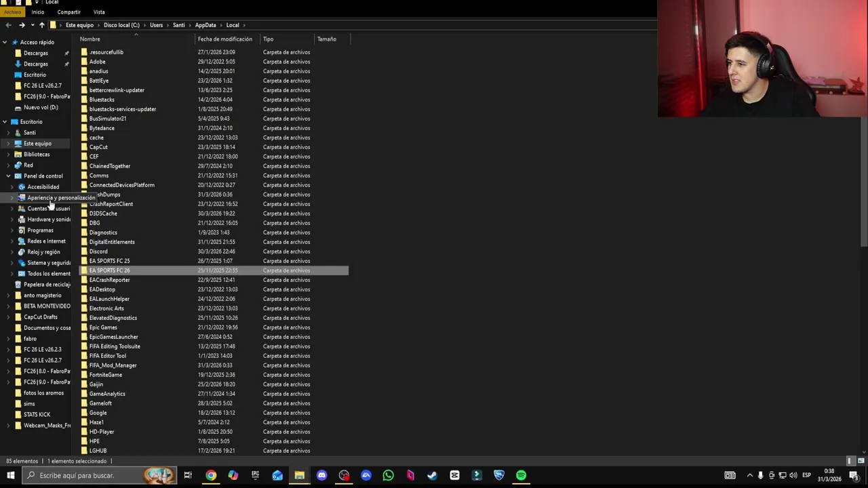Open the Windows Start menu
Image resolution: width=868 pixels, height=488 pixels.
[x=11, y=475]
